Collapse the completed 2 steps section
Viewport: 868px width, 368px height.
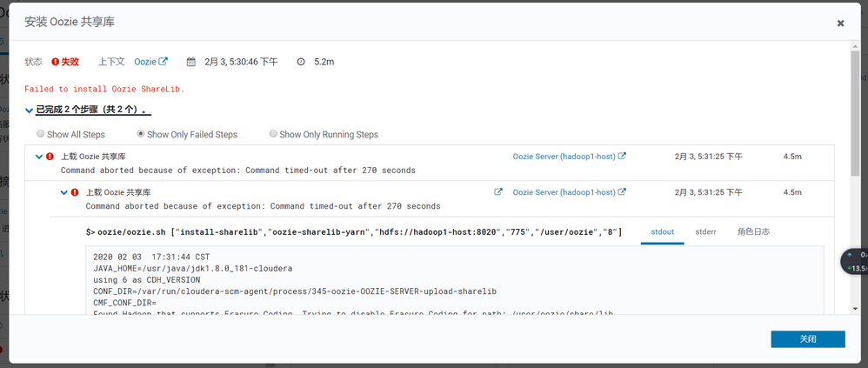[29, 110]
